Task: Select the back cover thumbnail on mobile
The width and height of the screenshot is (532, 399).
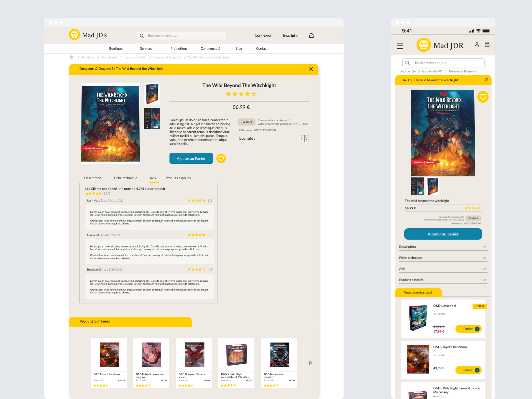Action: coord(417,186)
